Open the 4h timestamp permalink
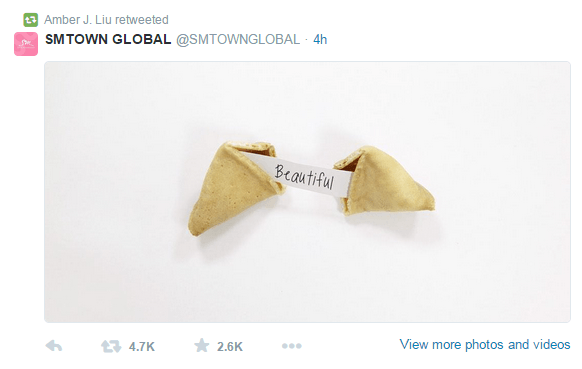582x369 pixels. [x=320, y=40]
